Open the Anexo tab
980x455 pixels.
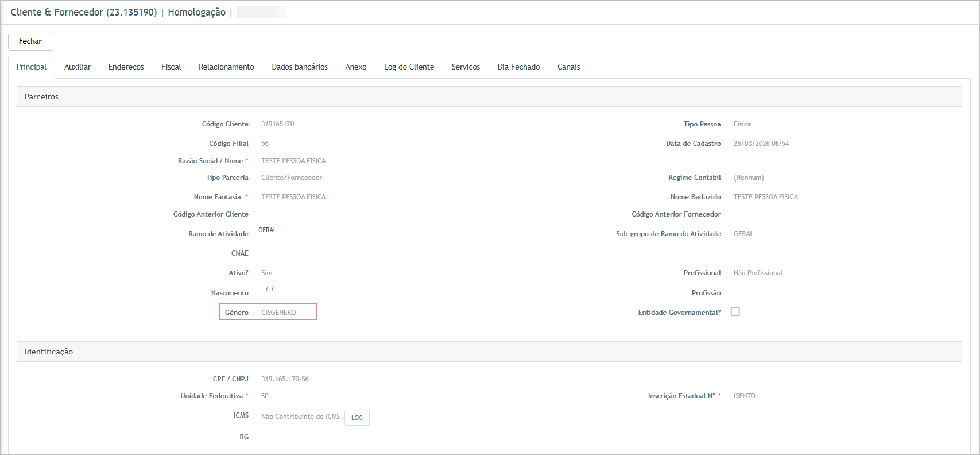pos(356,67)
